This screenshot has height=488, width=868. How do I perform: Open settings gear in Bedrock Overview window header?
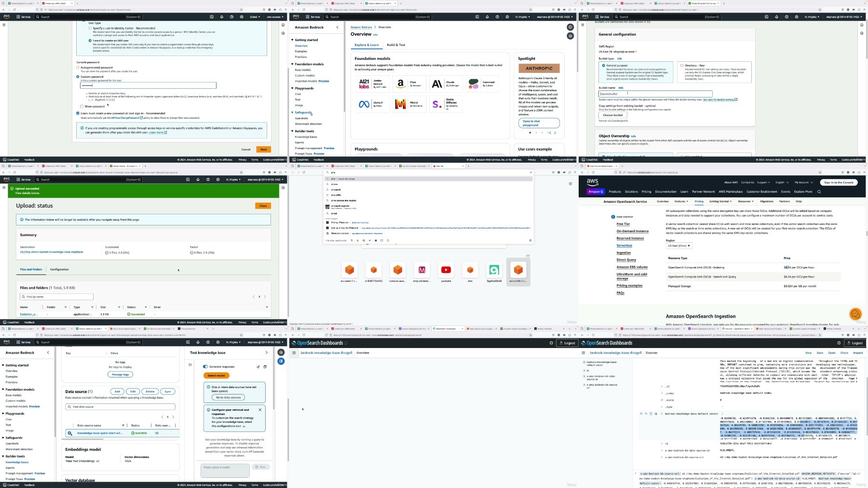pyautogui.click(x=507, y=17)
